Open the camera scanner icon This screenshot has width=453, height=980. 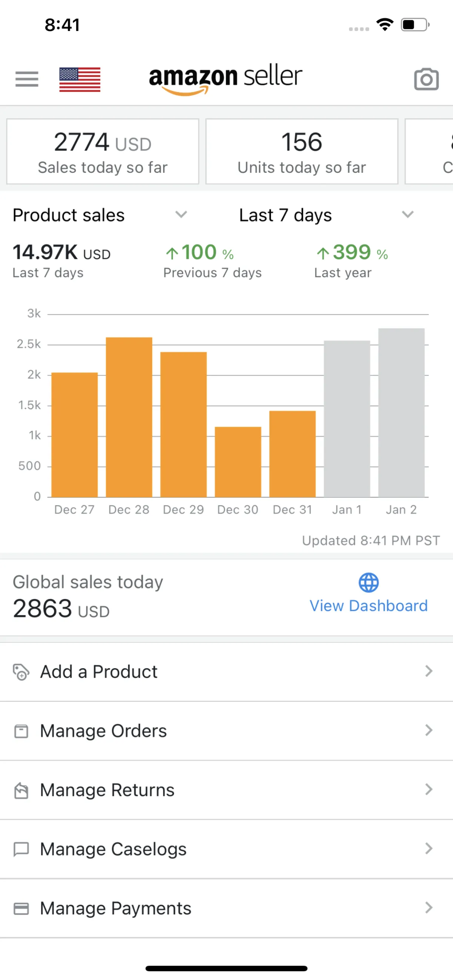426,79
